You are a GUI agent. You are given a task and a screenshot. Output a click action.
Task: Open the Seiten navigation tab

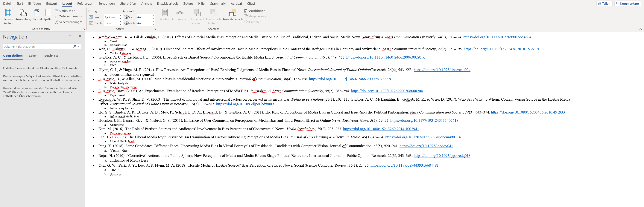coord(33,56)
